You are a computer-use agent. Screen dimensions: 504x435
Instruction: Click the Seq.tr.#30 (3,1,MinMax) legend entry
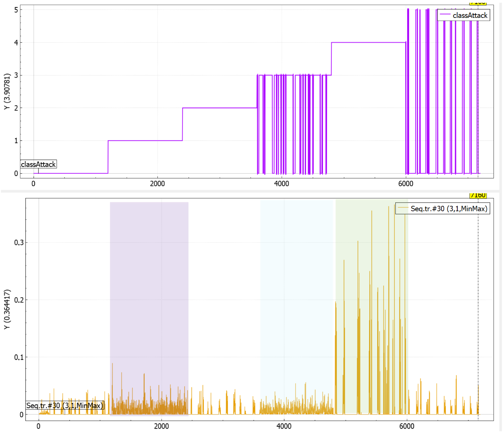pyautogui.click(x=449, y=209)
